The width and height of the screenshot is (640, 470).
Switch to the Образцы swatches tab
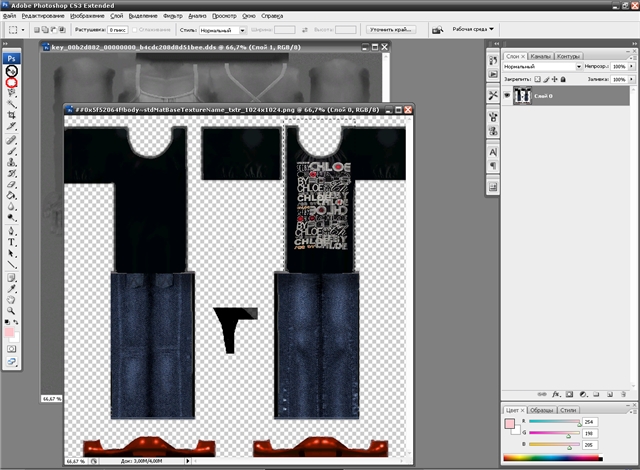click(541, 410)
